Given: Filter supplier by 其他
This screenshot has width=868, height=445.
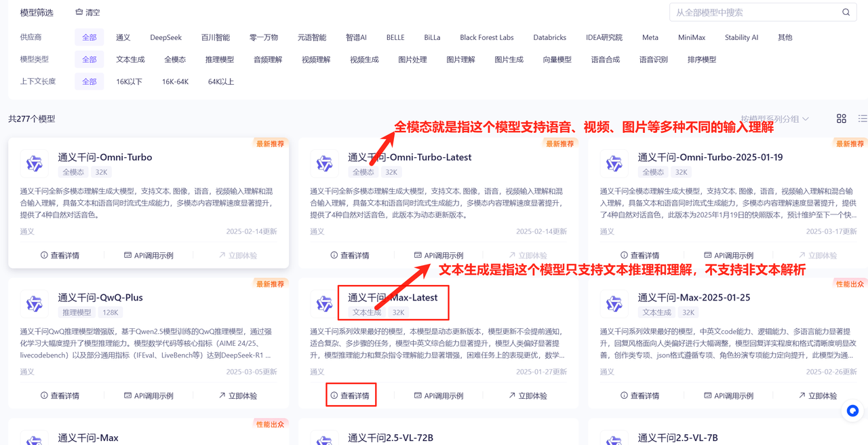Looking at the screenshot, I should click(785, 37).
